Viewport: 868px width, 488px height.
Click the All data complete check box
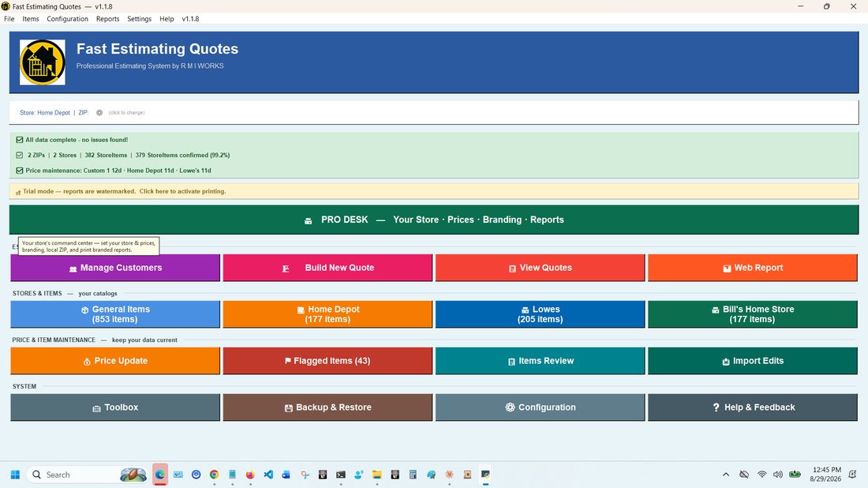(x=20, y=140)
